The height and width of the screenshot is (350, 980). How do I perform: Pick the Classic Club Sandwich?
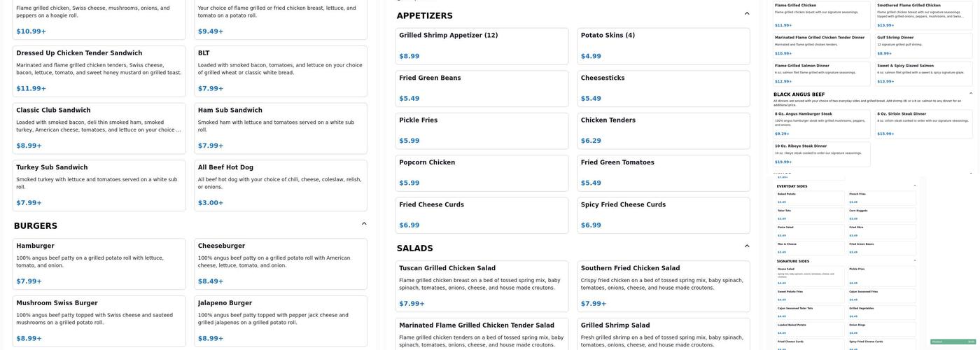(99, 128)
